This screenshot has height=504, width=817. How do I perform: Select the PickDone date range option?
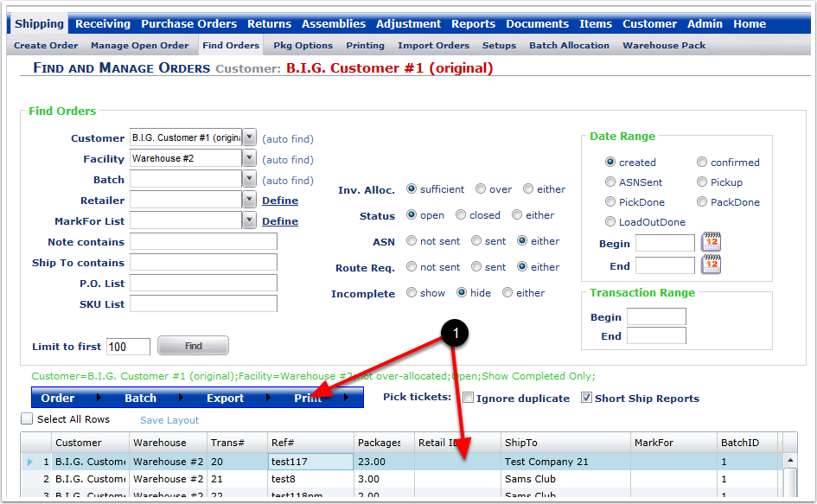(x=610, y=202)
